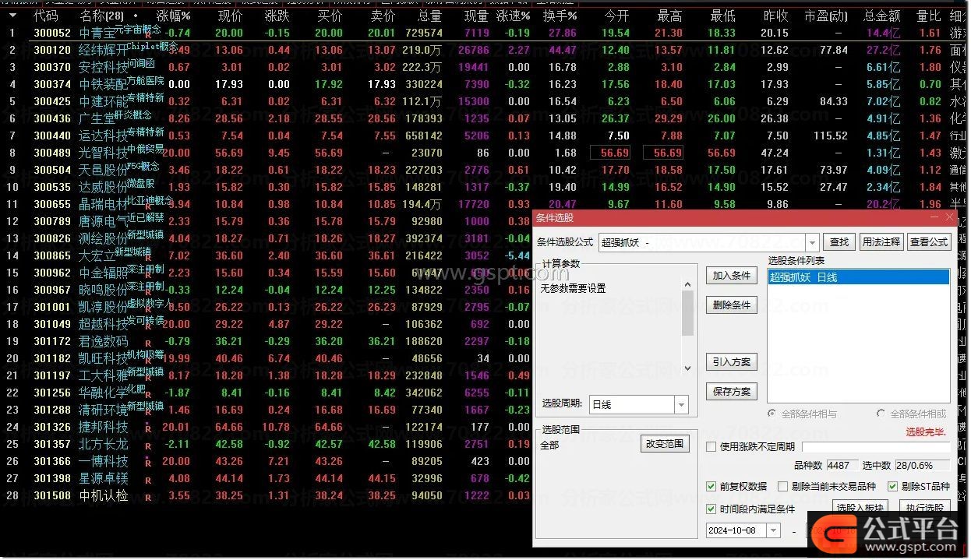The image size is (971, 560).
Task: Sort by the 总量 column header
Action: (429, 16)
